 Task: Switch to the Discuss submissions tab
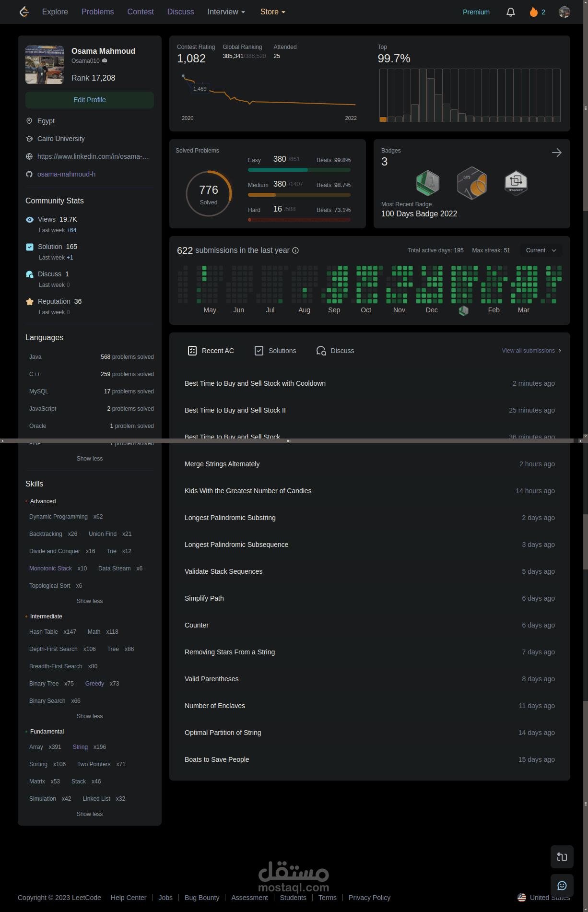(x=335, y=351)
